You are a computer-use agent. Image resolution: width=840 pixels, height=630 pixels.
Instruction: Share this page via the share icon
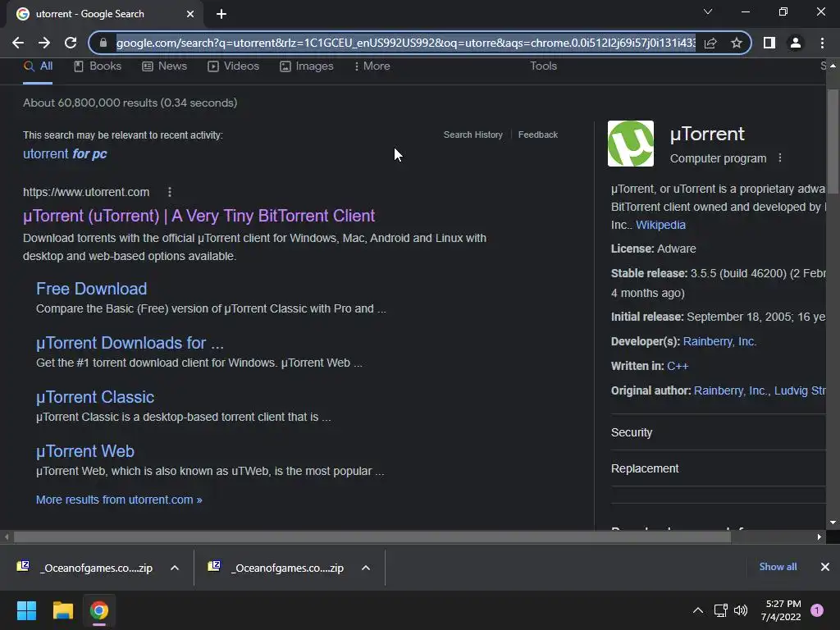710,43
